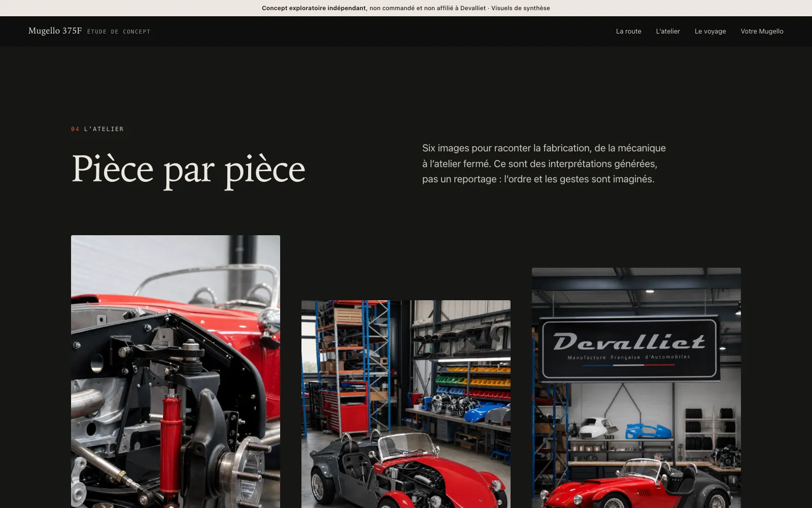Open the Mugello 375F home logo

tap(55, 31)
